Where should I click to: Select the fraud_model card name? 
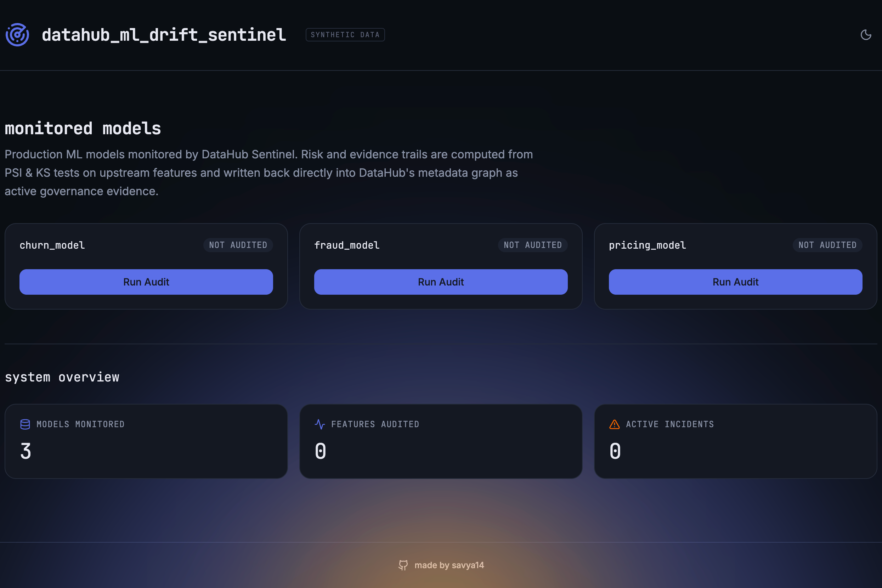coord(347,245)
